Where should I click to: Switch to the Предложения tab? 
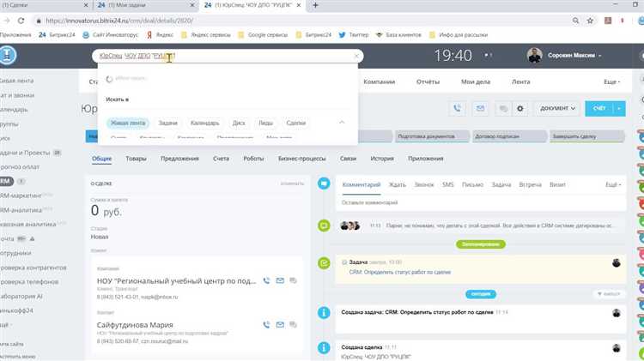(x=179, y=159)
